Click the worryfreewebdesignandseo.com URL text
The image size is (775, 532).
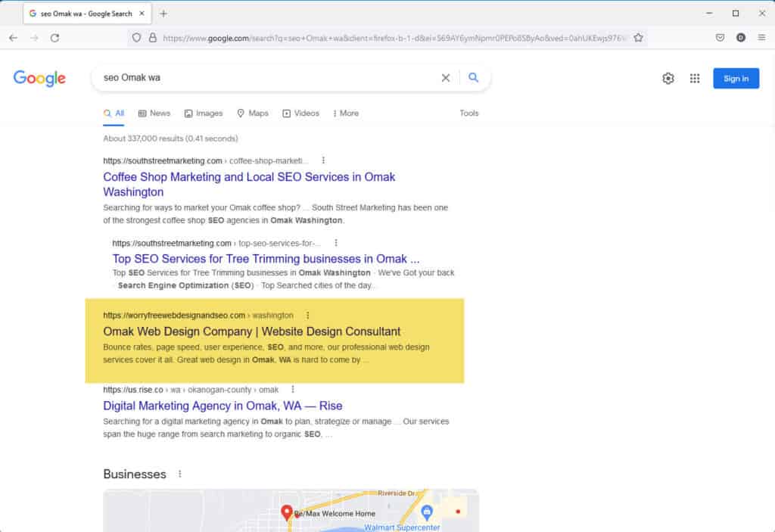pyautogui.click(x=198, y=316)
